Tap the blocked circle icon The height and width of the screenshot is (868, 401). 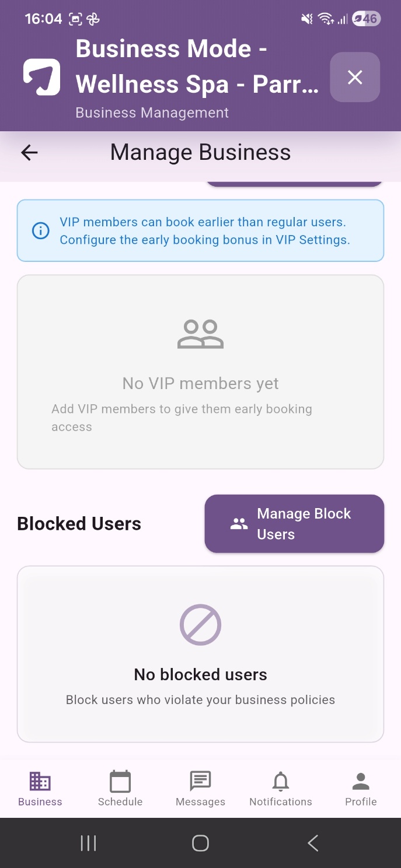(200, 624)
